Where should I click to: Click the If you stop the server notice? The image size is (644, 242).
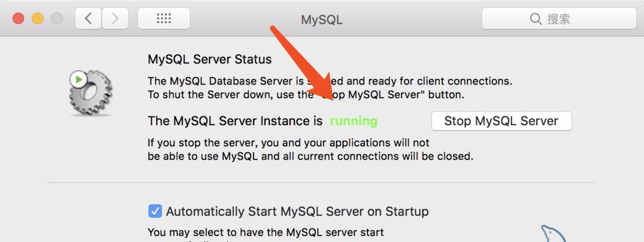(310, 149)
